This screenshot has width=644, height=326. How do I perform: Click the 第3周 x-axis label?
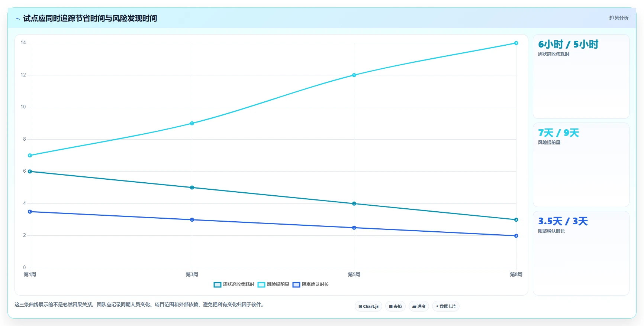(192, 274)
